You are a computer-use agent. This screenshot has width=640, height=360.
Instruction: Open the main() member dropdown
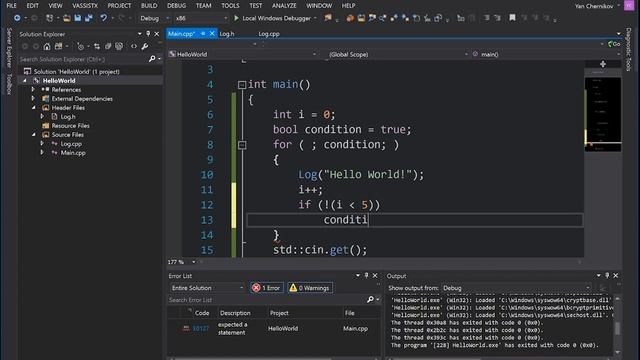coord(547,54)
